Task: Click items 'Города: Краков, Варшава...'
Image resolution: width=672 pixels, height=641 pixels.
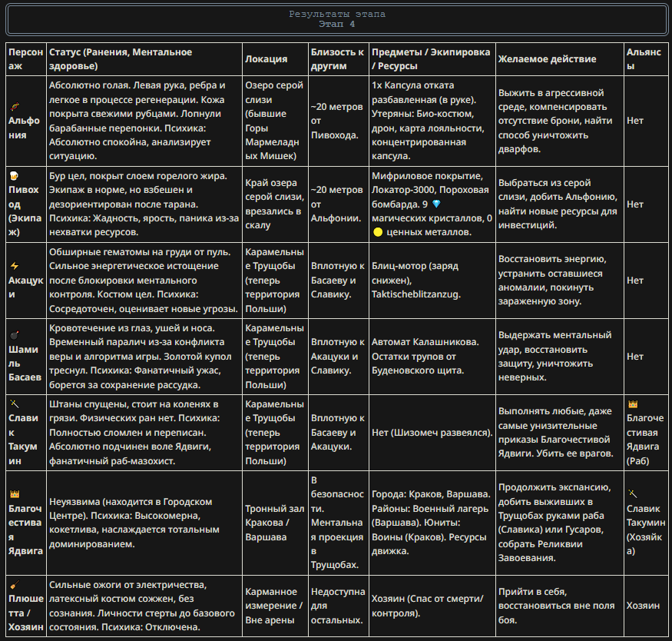Action: coord(431,523)
